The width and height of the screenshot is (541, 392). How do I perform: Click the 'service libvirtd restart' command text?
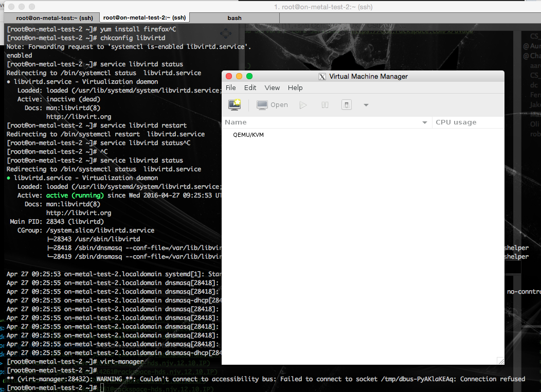coord(143,125)
